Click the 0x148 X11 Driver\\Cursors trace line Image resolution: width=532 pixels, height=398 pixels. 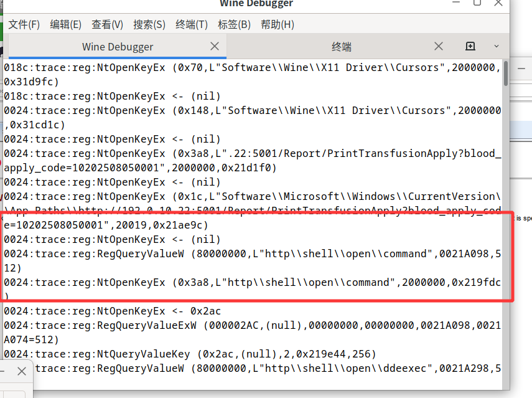[x=253, y=111]
